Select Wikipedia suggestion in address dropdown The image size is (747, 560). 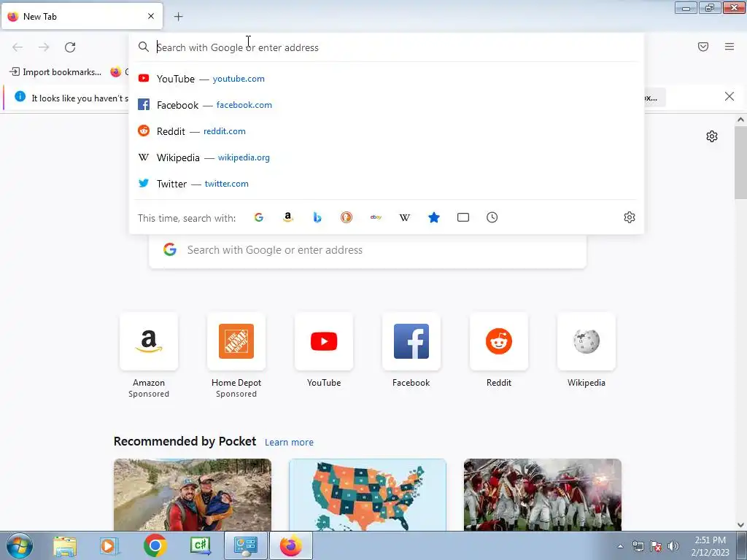coord(387,157)
